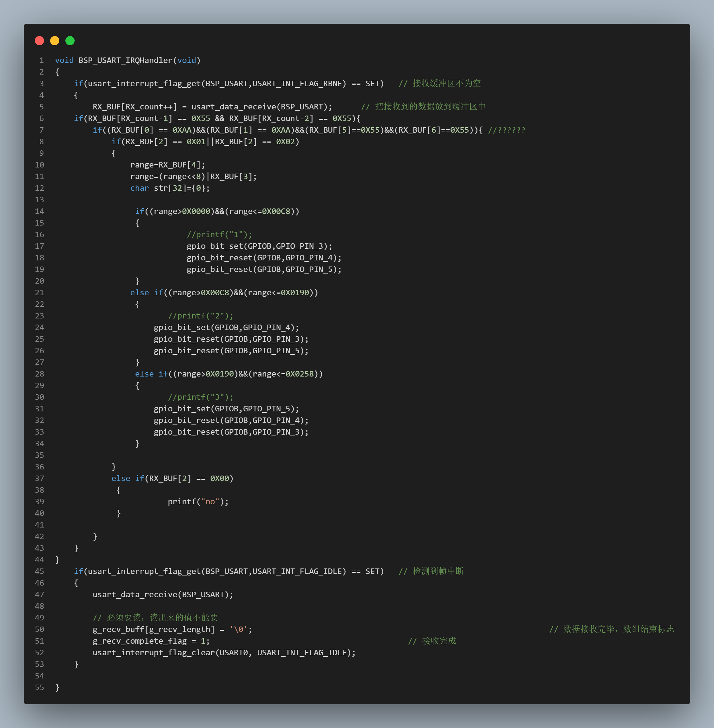Image resolution: width=714 pixels, height=728 pixels.
Task: Click the '//??????' comment on line 7
Action: click(506, 130)
